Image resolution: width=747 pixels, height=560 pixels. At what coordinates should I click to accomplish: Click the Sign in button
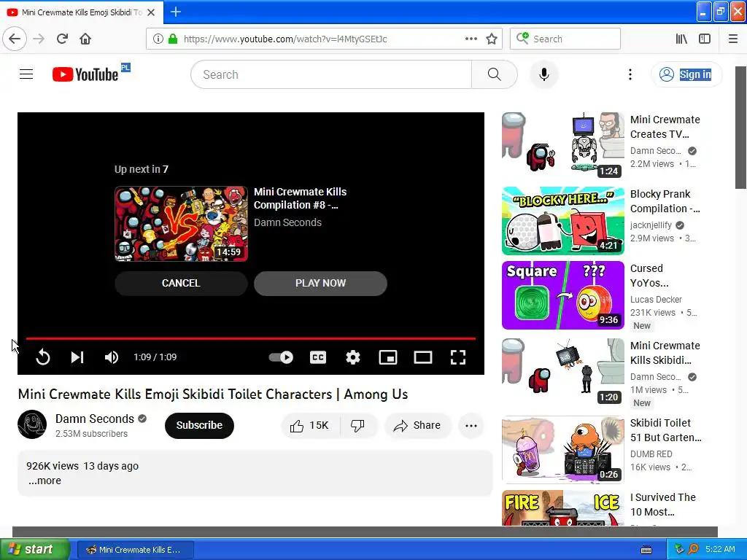pyautogui.click(x=686, y=74)
